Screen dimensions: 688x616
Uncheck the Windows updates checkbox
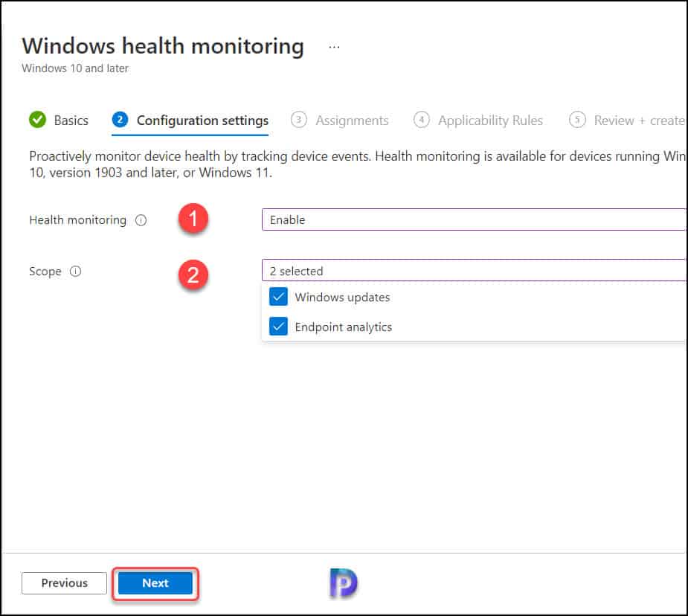tap(278, 297)
